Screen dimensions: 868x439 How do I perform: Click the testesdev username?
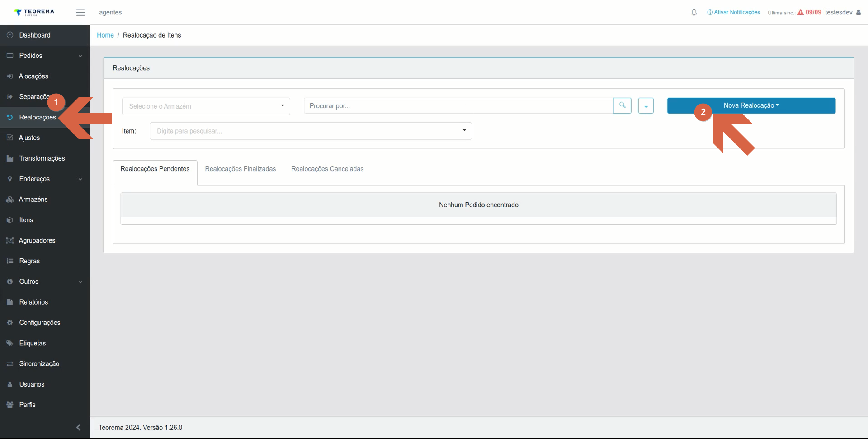(x=839, y=12)
